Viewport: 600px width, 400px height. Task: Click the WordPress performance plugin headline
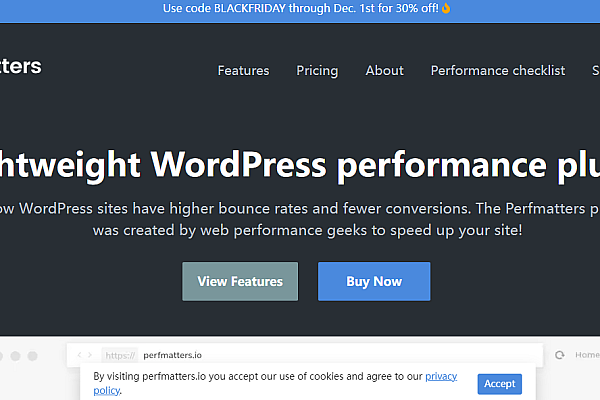tap(300, 165)
